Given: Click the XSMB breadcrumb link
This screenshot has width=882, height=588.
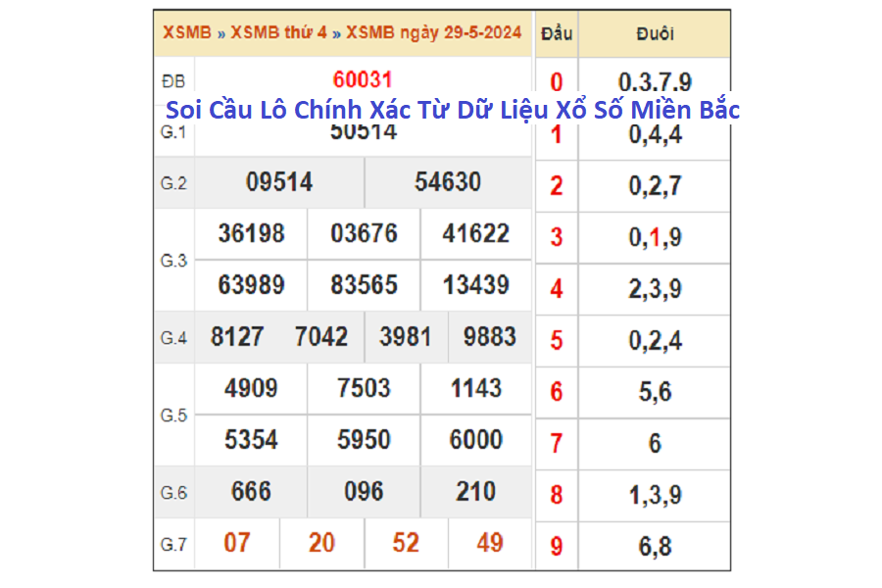Looking at the screenshot, I should pos(186,32).
